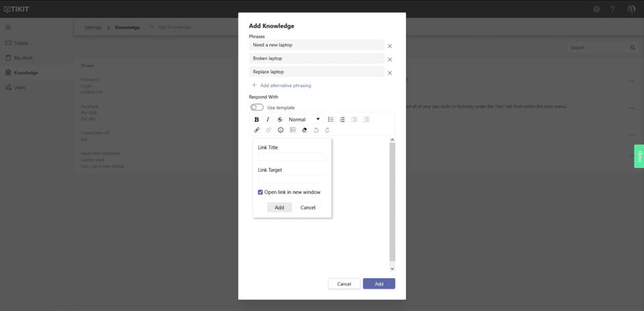The height and width of the screenshot is (311, 644).
Task: Click the Link Title input field
Action: (x=292, y=157)
